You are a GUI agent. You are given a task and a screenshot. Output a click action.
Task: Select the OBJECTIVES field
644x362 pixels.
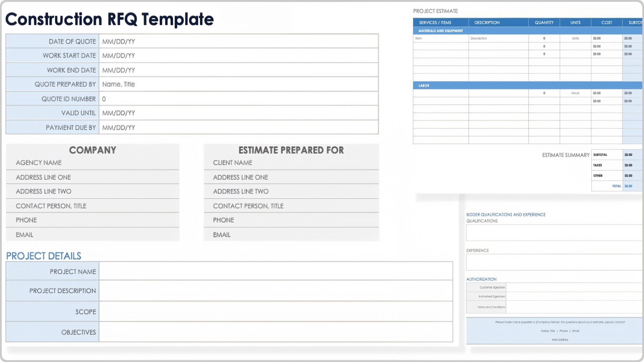(x=275, y=332)
